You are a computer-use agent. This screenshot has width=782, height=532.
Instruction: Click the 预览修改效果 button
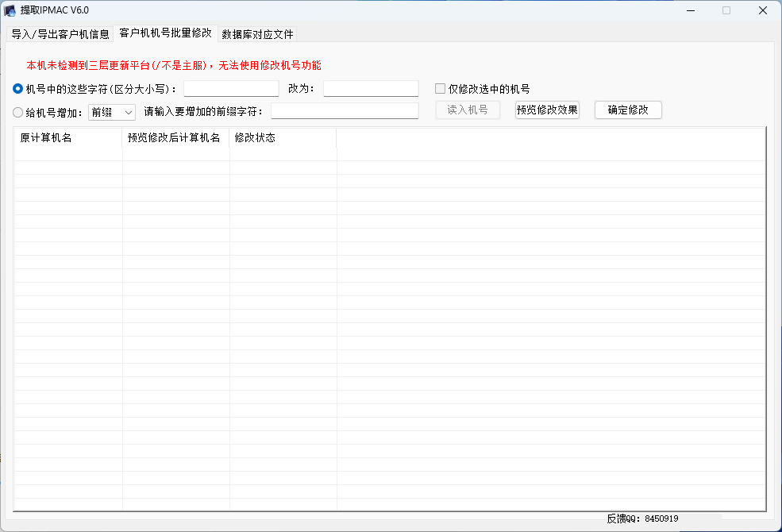point(547,110)
